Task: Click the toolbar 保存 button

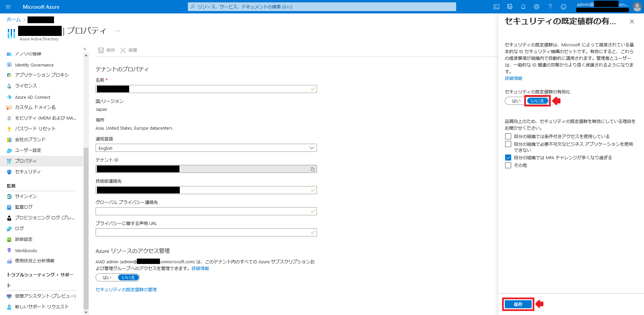Action: pyautogui.click(x=107, y=50)
